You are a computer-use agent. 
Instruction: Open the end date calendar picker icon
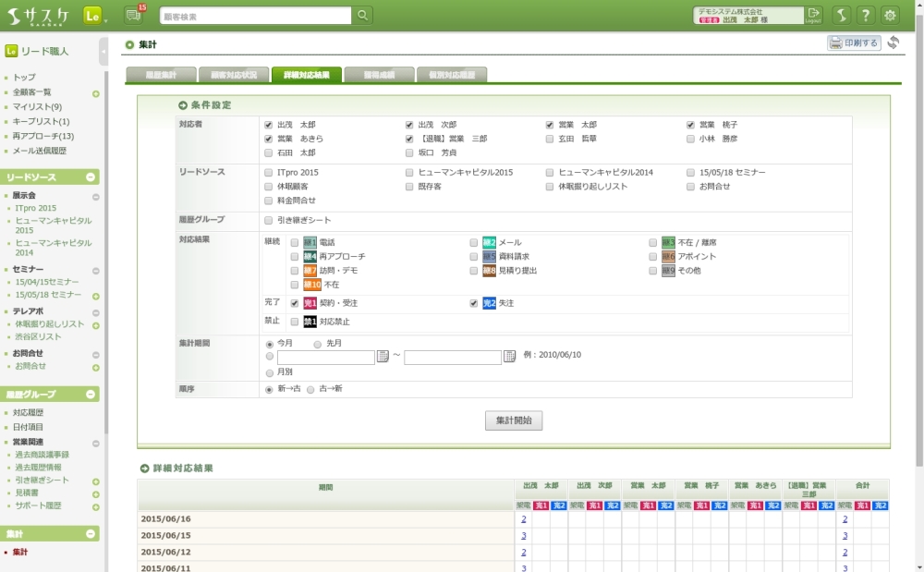(x=509, y=357)
